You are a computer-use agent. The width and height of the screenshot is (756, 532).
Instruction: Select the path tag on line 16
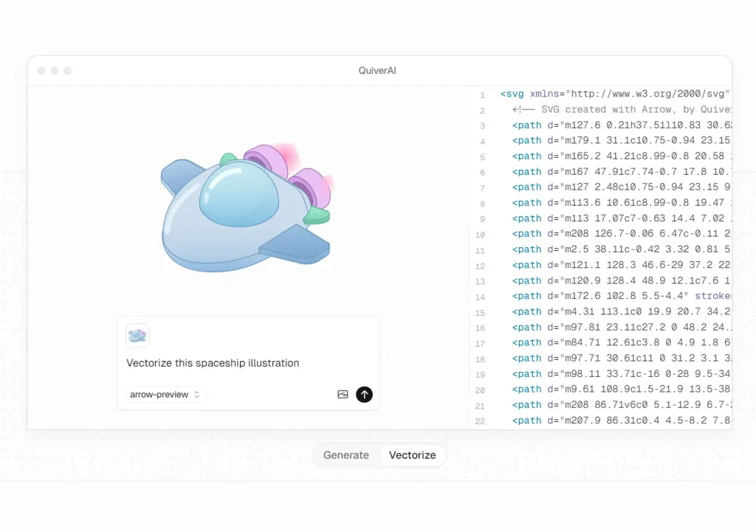(x=526, y=327)
